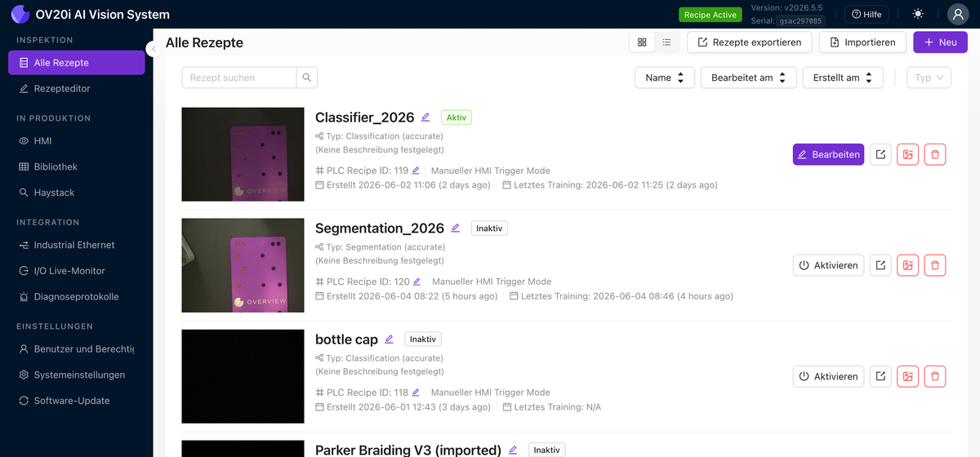Screen dimensions: 980x457
Task: Switch to grid view layout
Action: 642,42
